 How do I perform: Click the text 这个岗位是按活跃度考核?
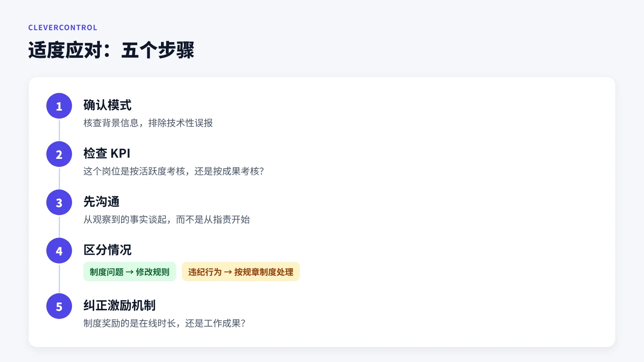[x=134, y=171]
